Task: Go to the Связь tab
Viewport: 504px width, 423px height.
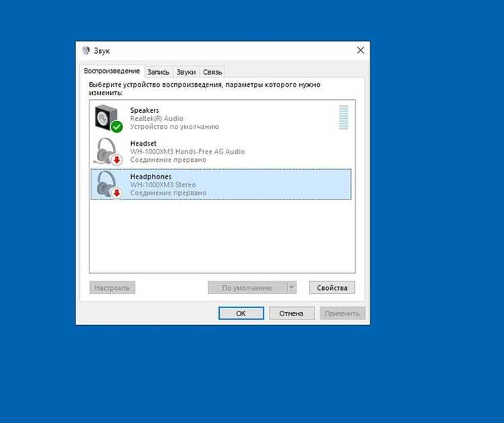Action: point(212,72)
